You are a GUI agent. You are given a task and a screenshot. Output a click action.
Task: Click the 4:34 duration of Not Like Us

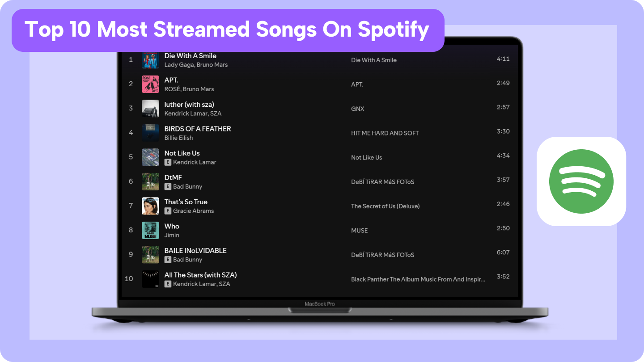[503, 157]
